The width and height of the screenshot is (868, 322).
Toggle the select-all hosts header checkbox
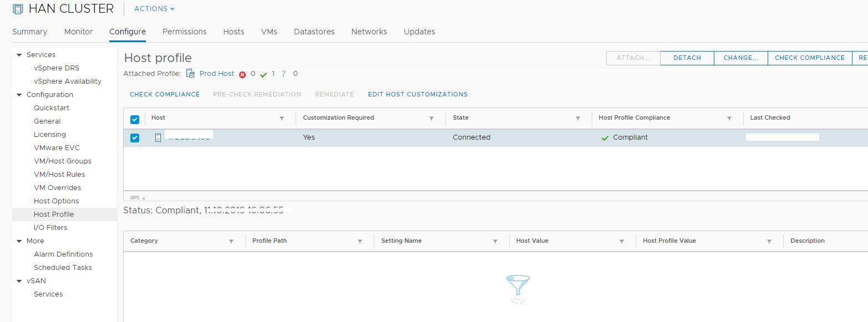[x=134, y=119]
